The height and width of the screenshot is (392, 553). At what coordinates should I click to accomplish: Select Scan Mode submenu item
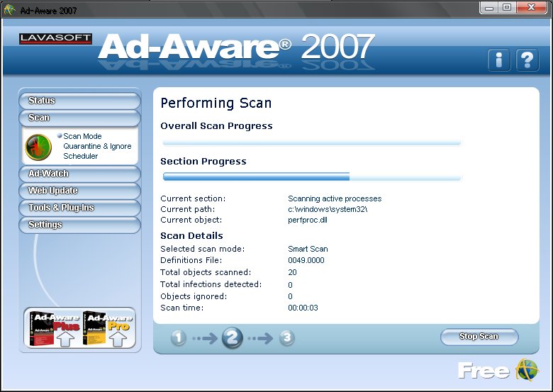[82, 136]
